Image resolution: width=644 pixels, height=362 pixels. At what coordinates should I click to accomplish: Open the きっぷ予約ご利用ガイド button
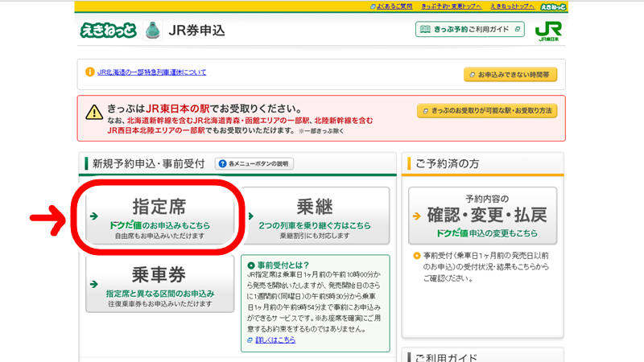(x=469, y=29)
